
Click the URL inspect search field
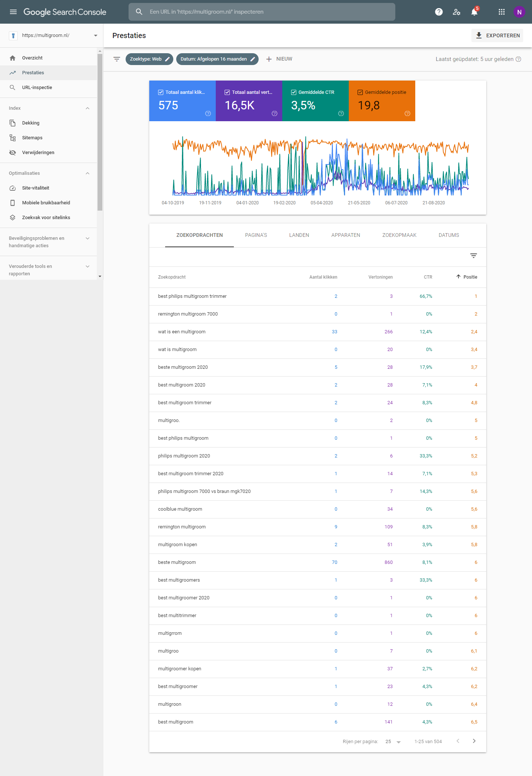[x=262, y=12]
